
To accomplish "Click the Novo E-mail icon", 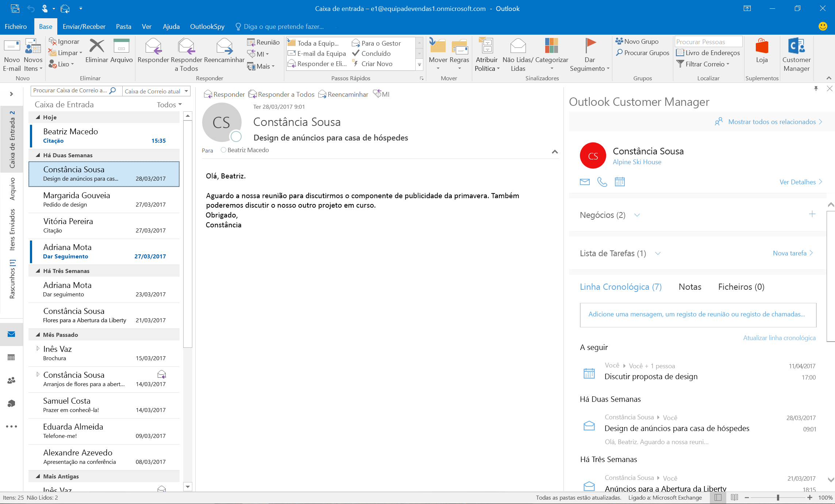I will (12, 46).
